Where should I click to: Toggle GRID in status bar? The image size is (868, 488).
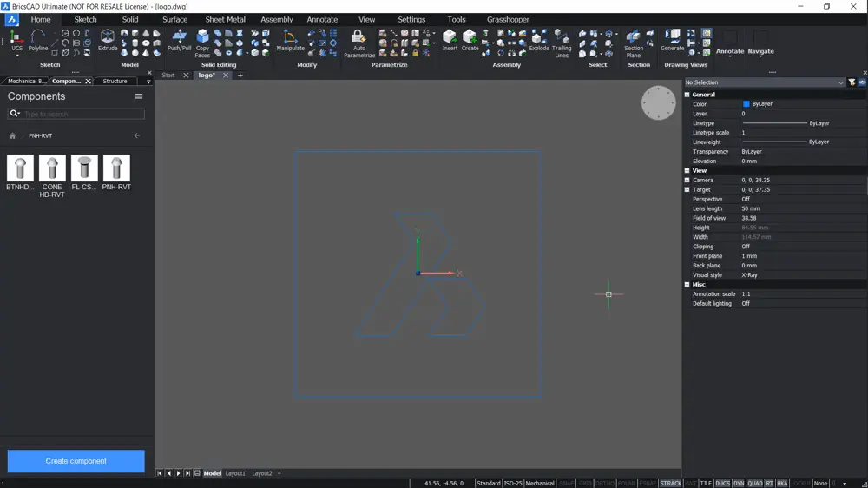pos(585,484)
